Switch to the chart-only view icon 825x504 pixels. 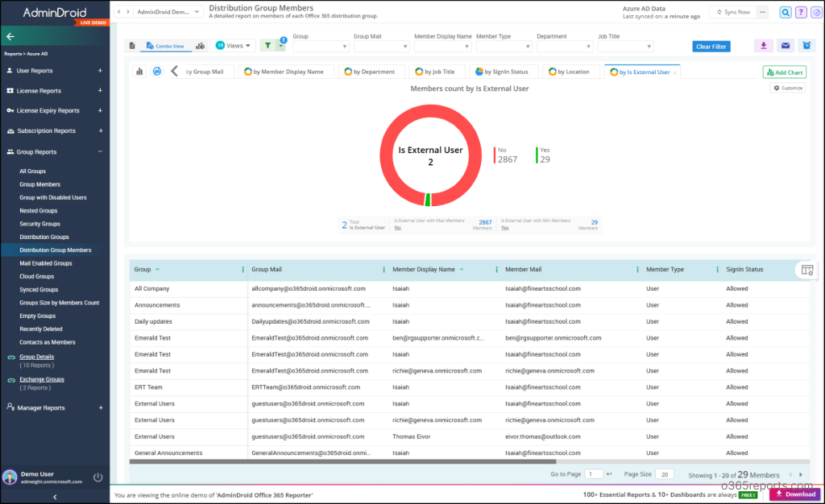201,46
